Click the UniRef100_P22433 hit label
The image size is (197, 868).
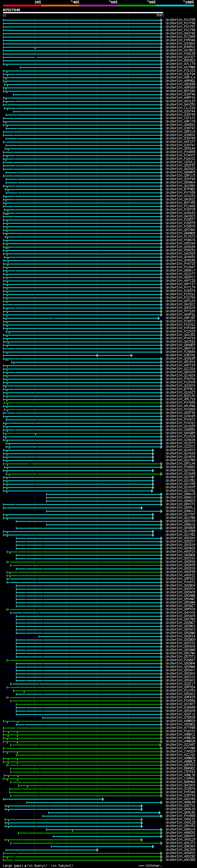coord(180,332)
